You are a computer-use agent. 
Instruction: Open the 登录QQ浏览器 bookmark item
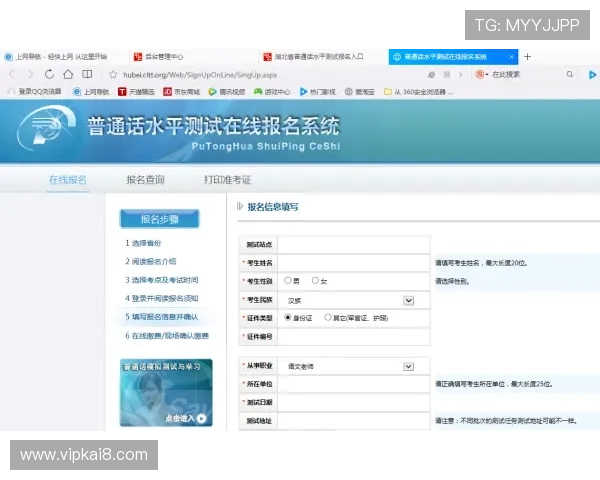35,91
